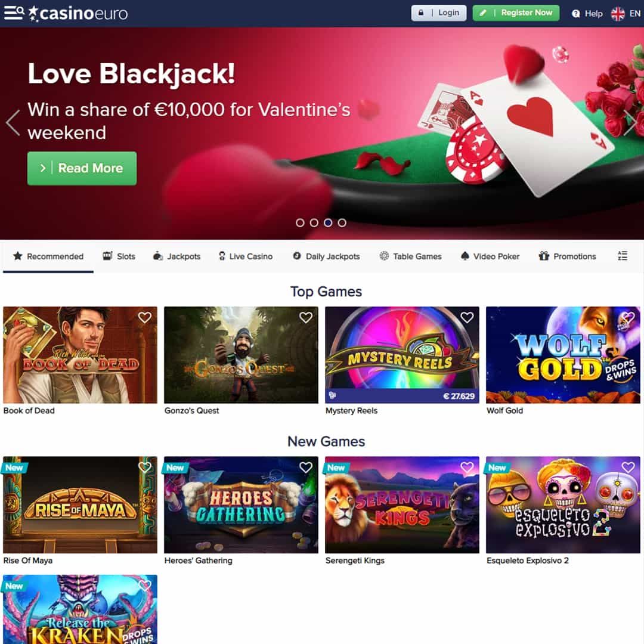The width and height of the screenshot is (644, 644).
Task: Select the first carousel dot indicator
Action: coord(300,222)
